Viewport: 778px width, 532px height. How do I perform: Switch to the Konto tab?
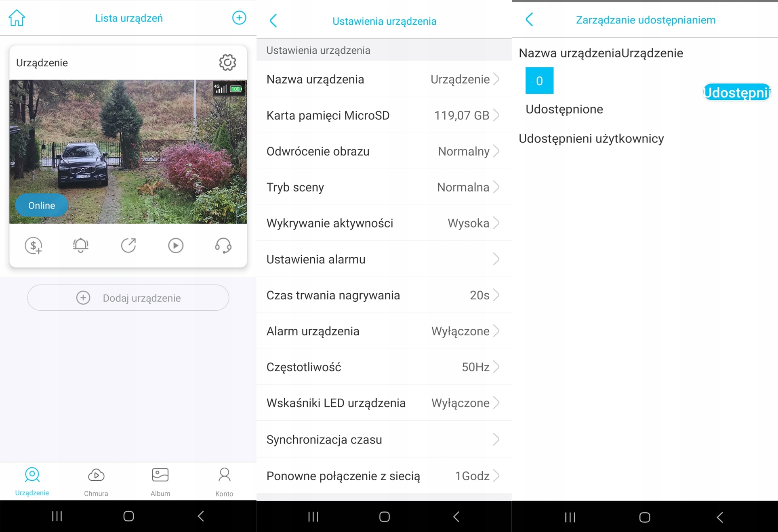(x=224, y=482)
